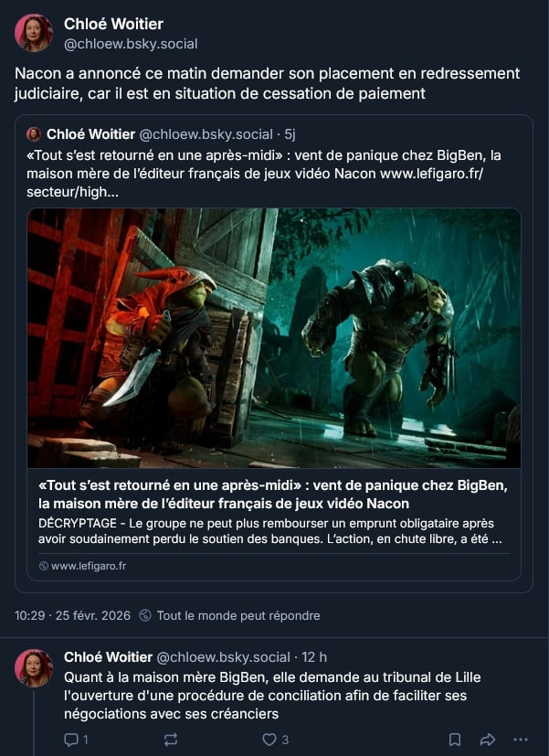This screenshot has height=756, width=549.
Task: Open Chloé Woitier's large profile avatar at top
Action: pos(34,33)
